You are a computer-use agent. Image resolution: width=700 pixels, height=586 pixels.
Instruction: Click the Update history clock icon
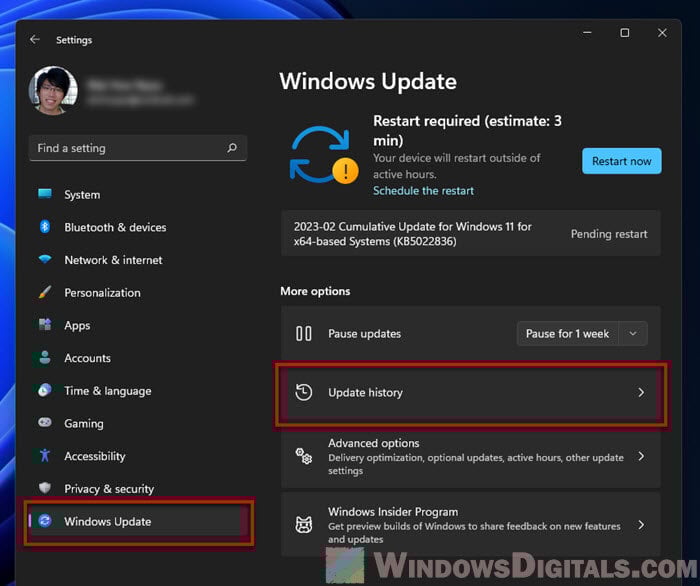click(x=304, y=393)
